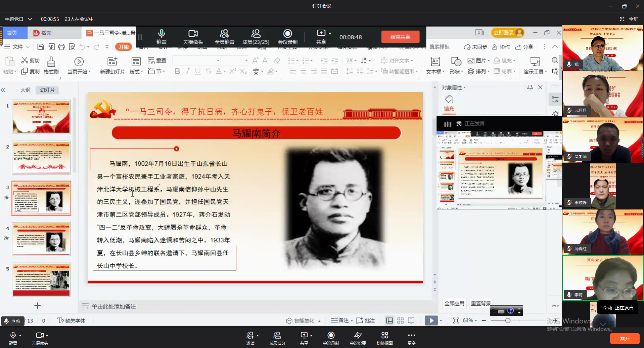Adjust the zoom slider handle

coord(508,321)
